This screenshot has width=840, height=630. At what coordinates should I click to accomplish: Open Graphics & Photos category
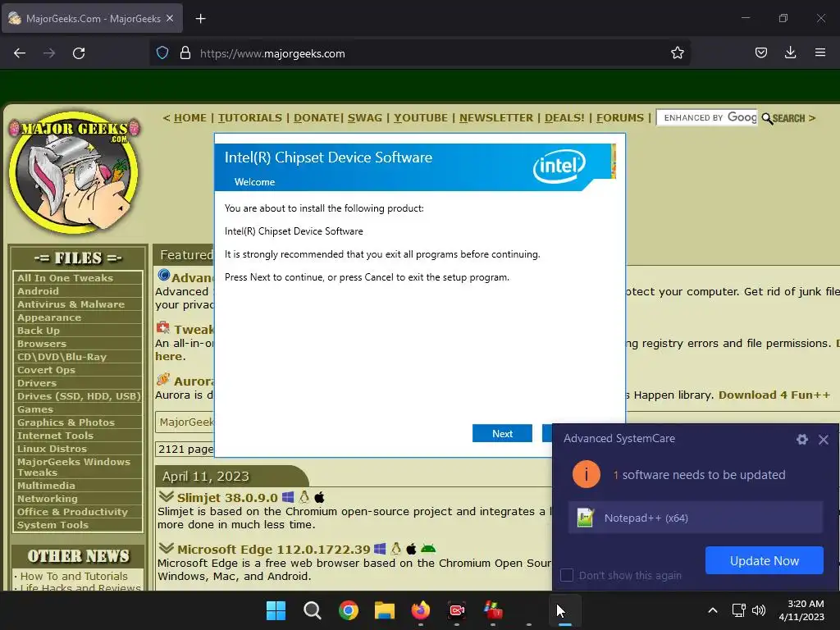coord(66,422)
